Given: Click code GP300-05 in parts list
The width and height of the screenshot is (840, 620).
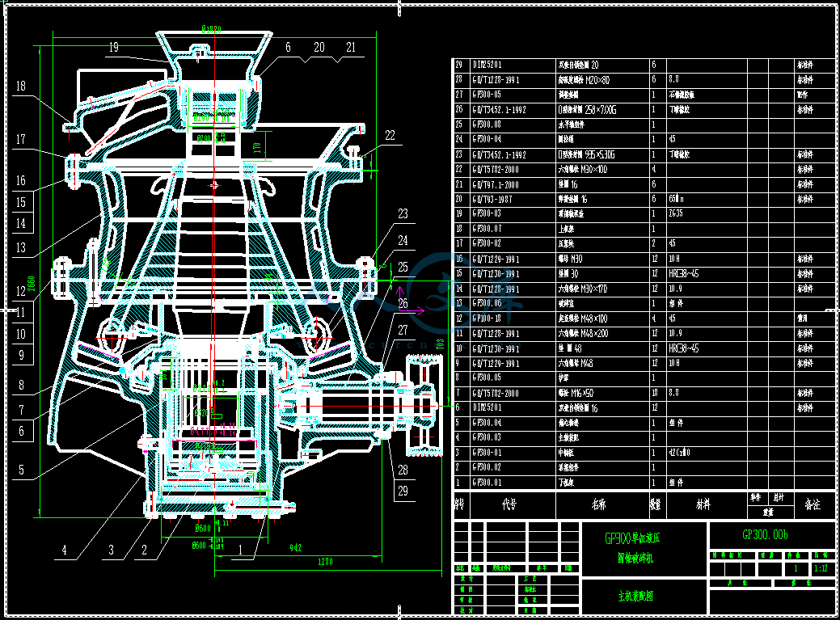Looking at the screenshot, I should pyautogui.click(x=487, y=95).
